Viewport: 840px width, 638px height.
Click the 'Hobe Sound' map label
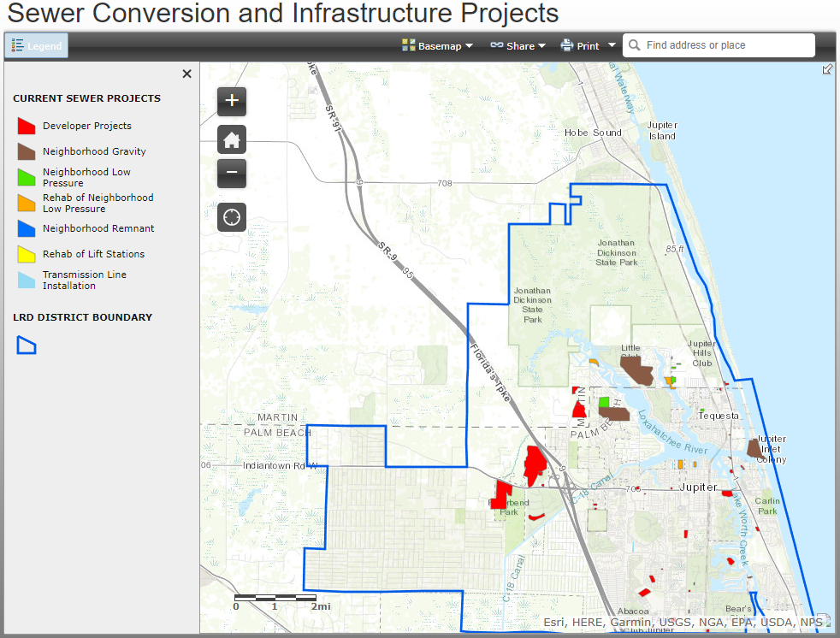[593, 133]
